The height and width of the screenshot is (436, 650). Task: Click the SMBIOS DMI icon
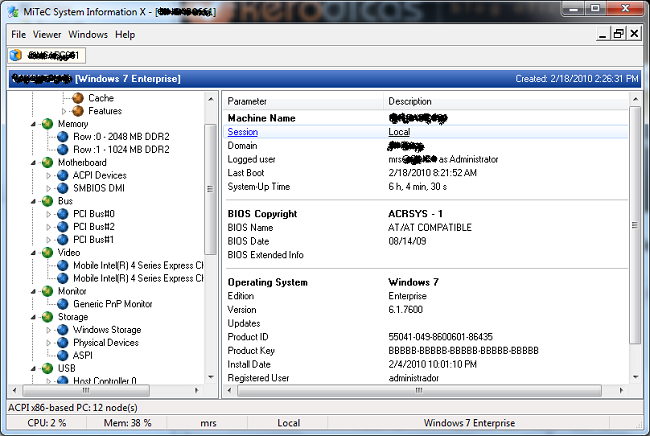coord(63,188)
